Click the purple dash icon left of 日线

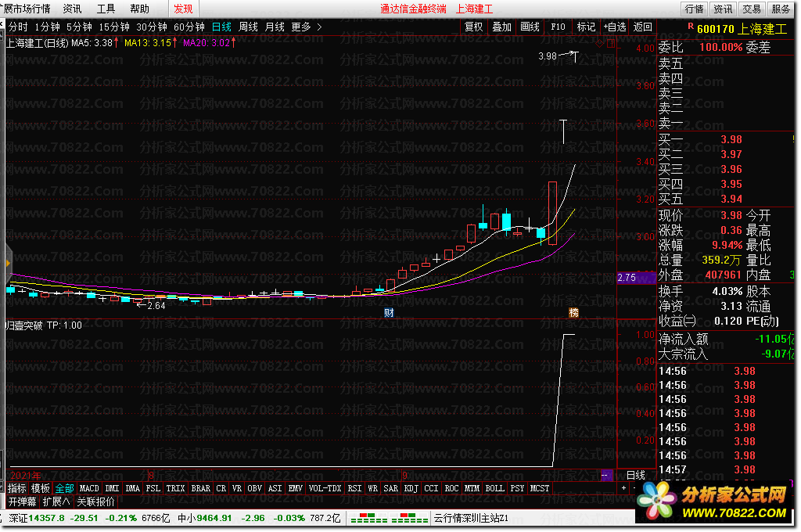[606, 475]
